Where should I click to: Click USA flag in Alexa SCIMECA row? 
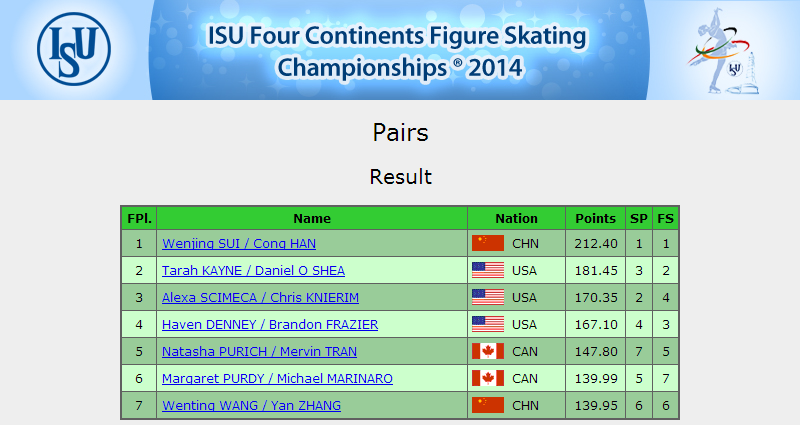[x=488, y=297]
